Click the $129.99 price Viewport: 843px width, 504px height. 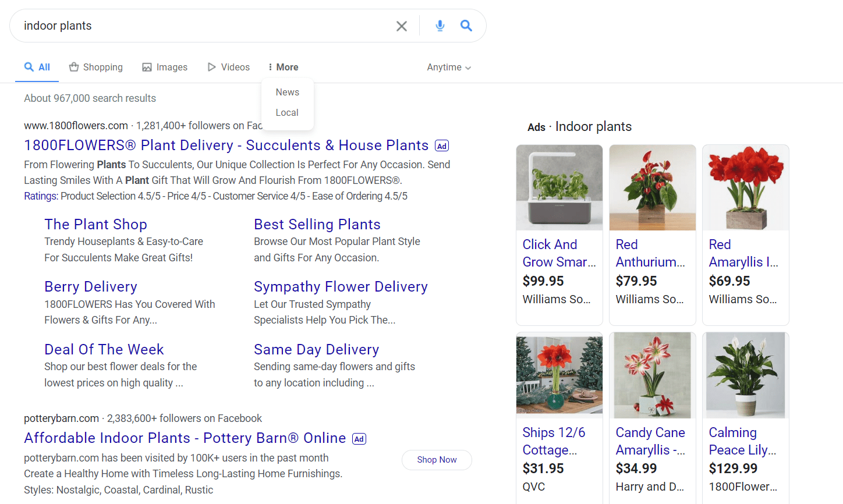pos(733,468)
